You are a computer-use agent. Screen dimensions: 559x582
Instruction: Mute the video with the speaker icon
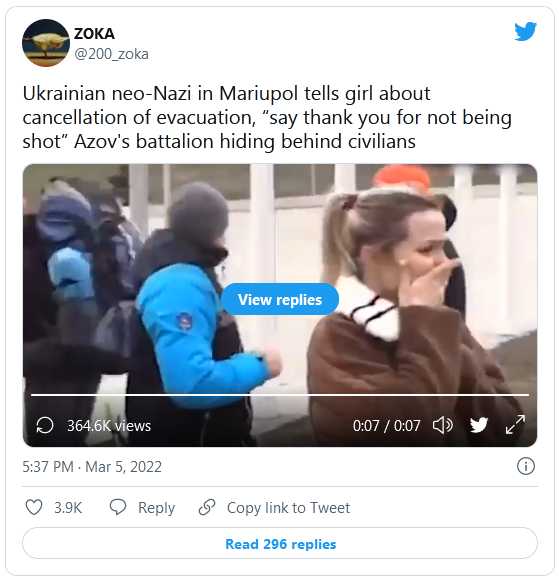pyautogui.click(x=442, y=425)
